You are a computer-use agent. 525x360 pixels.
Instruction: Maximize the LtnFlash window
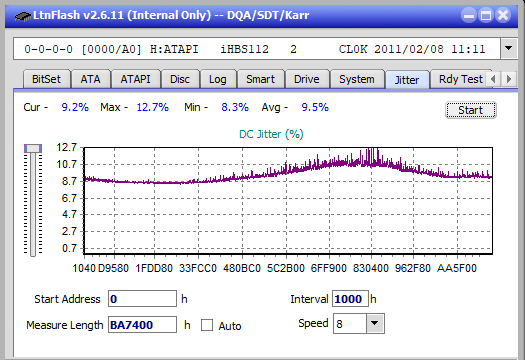click(x=486, y=15)
